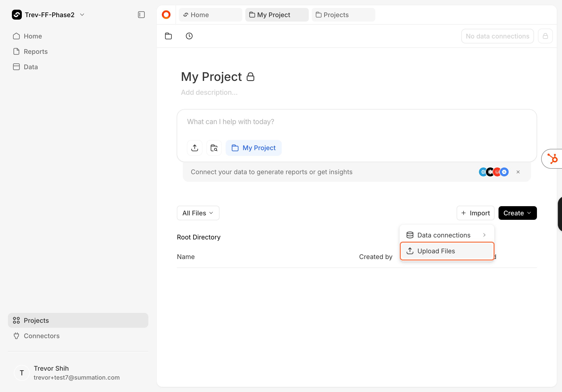Sort by the Created by column header

pos(376,257)
